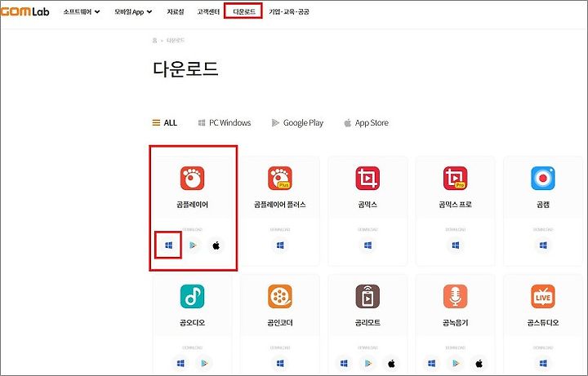588x376 pixels.
Task: Click the 곰믹스 app icon
Action: click(x=367, y=179)
